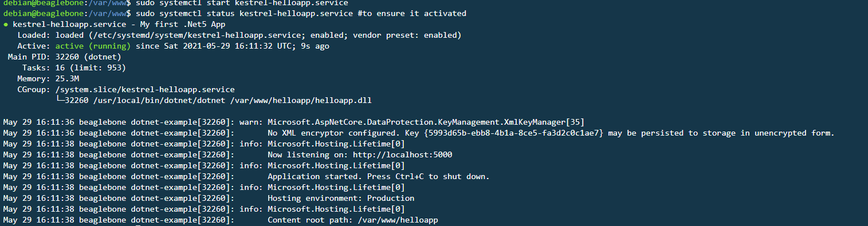Click the 'Content root path: /var/www/helloapp' text
The width and height of the screenshot is (868, 226).
(x=353, y=220)
